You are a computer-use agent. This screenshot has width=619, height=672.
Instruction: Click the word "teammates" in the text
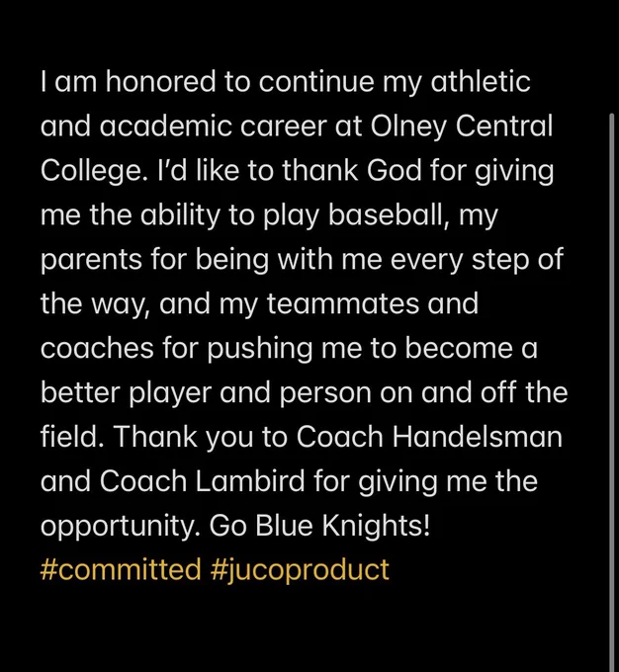pos(343,303)
